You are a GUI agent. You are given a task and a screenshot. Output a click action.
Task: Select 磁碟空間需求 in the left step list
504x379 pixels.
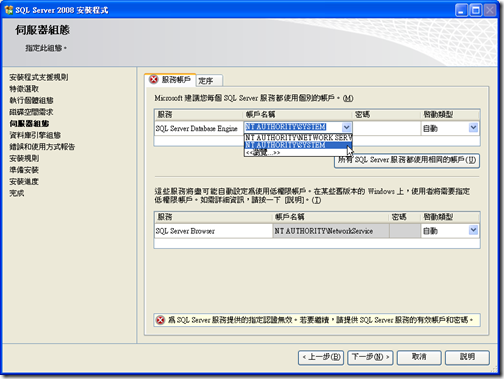[x=31, y=112]
